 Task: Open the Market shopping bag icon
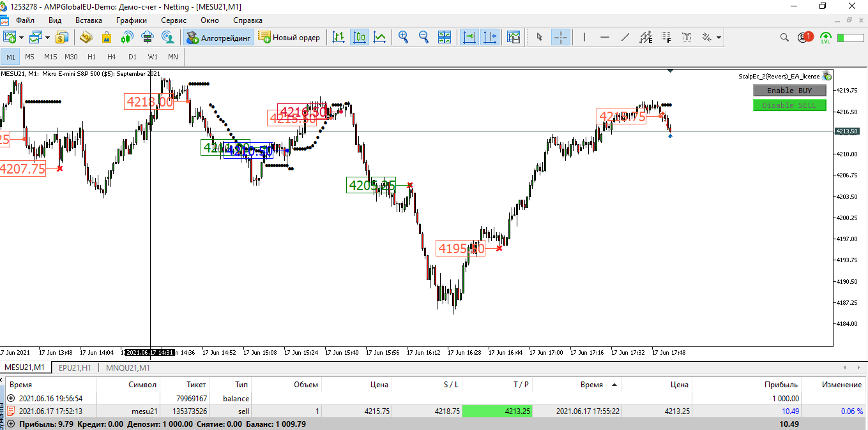click(106, 38)
